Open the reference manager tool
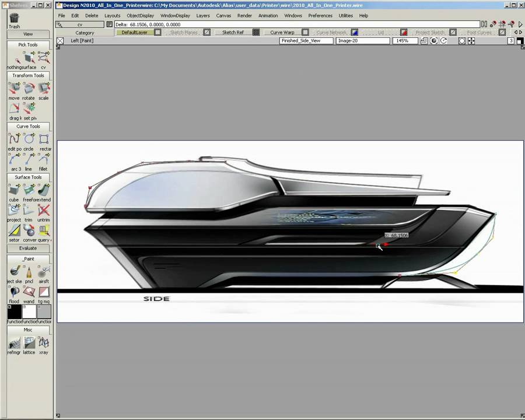The width and height of the screenshot is (525, 420). click(x=14, y=342)
